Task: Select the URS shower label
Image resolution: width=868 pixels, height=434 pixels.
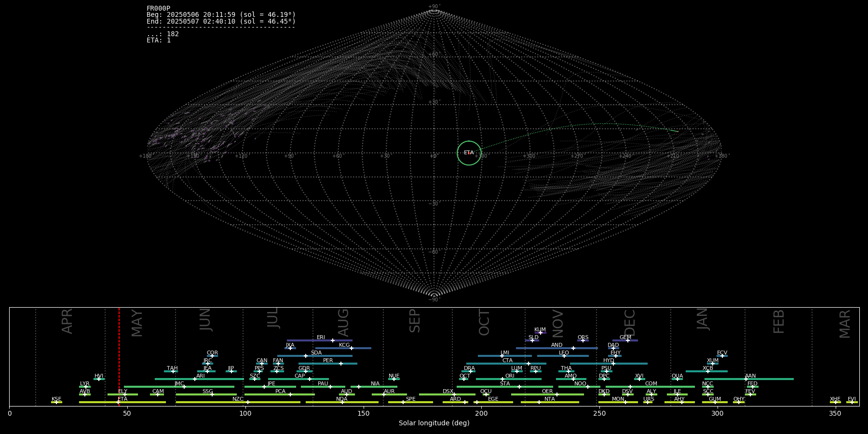Action: click(649, 399)
